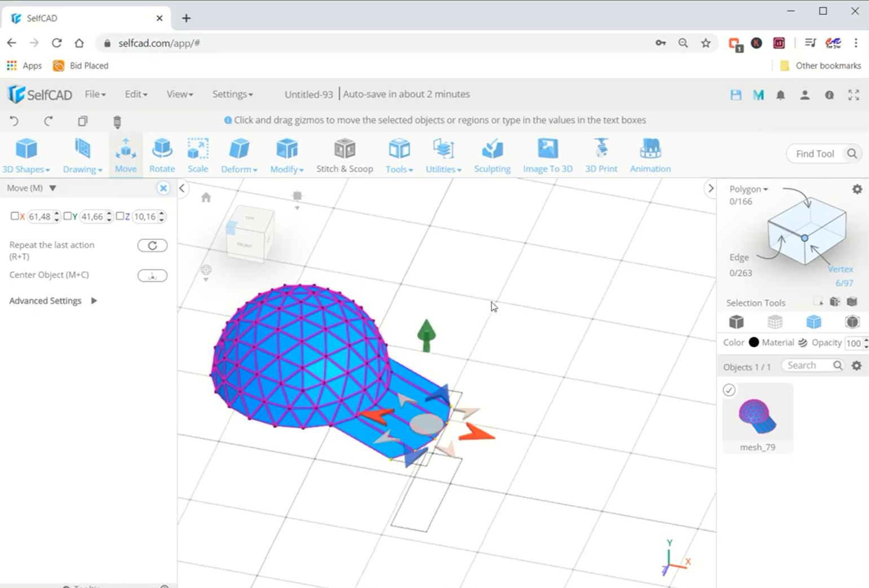Open the View menu
Image resolution: width=869 pixels, height=588 pixels.
(x=179, y=94)
